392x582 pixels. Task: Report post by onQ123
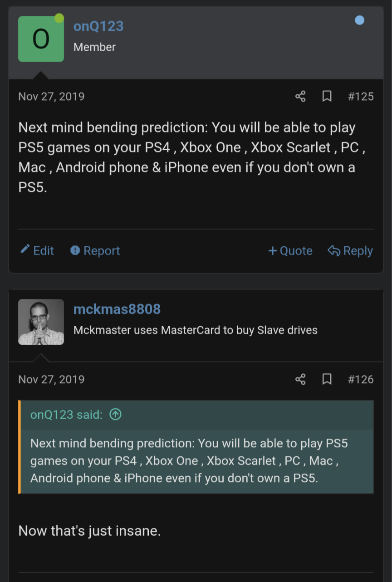pos(95,250)
